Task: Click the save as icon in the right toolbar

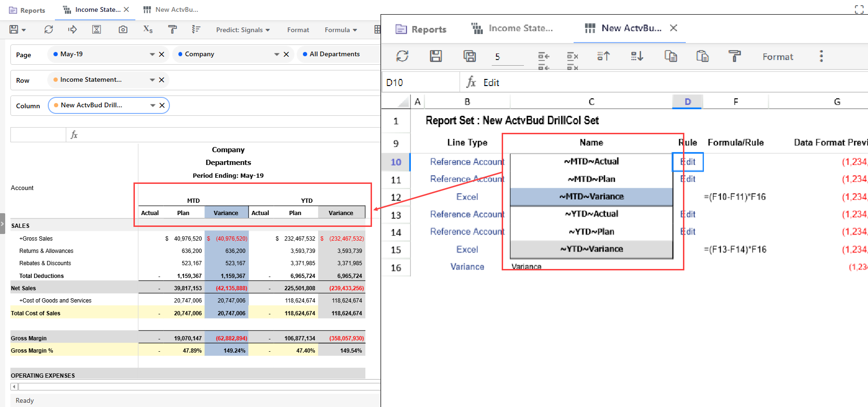Action: (x=469, y=56)
